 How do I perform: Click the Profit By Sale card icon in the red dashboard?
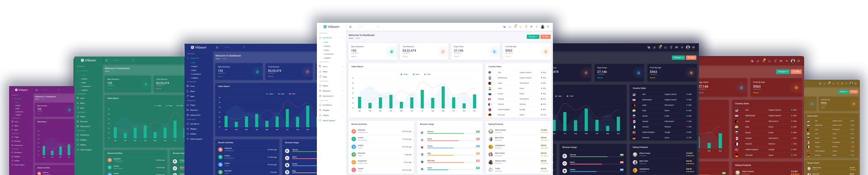pos(796,87)
